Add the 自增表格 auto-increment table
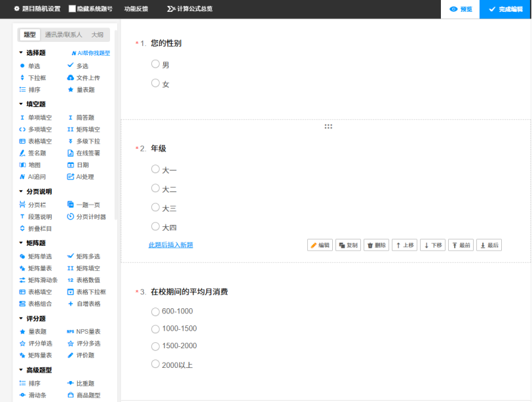This screenshot has height=402, width=532. pos(83,304)
